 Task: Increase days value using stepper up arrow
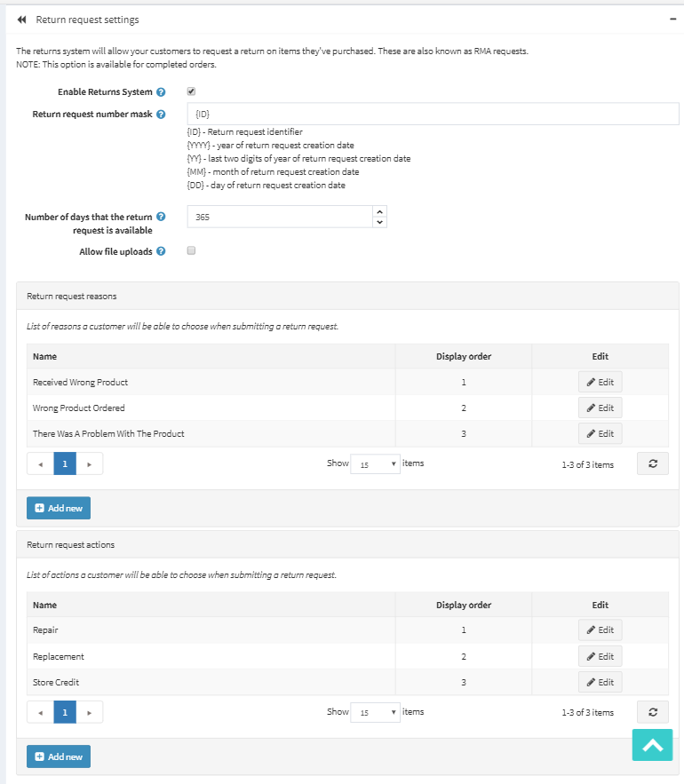click(379, 211)
